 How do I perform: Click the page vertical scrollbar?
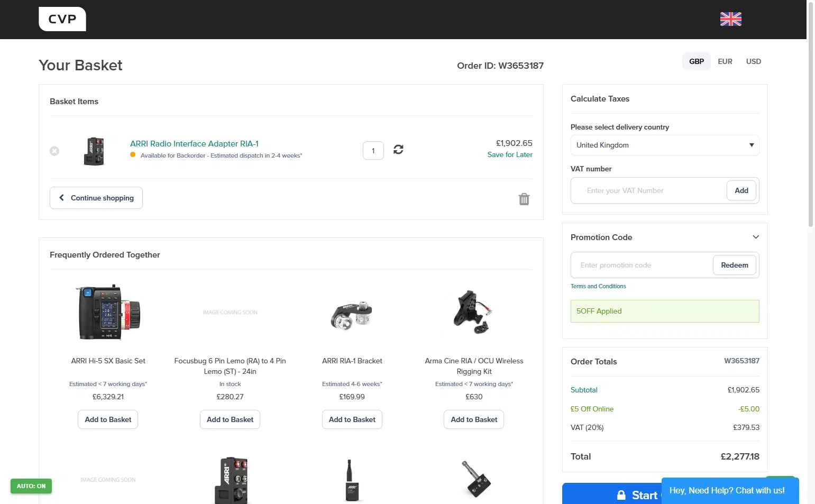(x=810, y=114)
